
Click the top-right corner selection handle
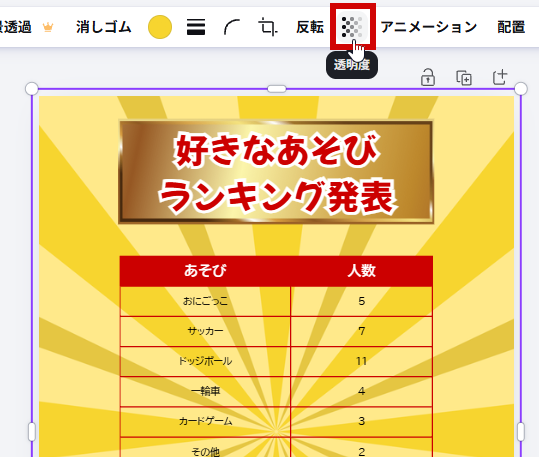[521, 89]
